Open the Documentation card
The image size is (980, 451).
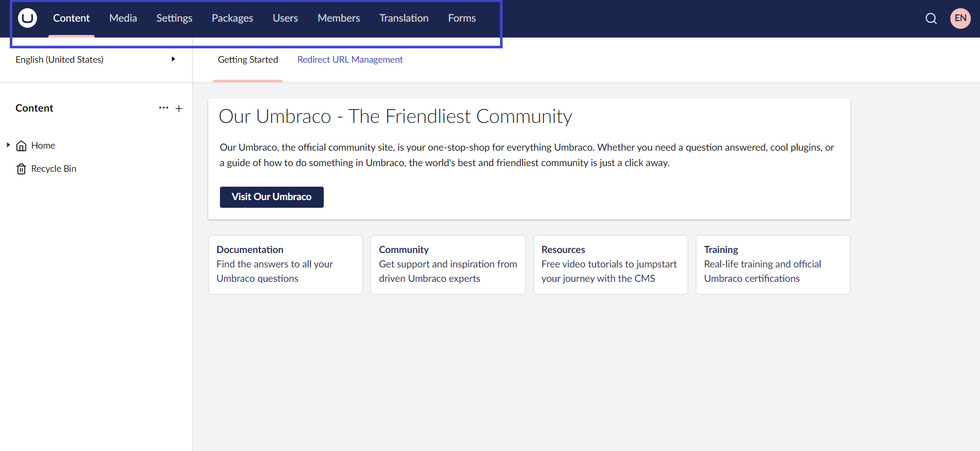[285, 265]
